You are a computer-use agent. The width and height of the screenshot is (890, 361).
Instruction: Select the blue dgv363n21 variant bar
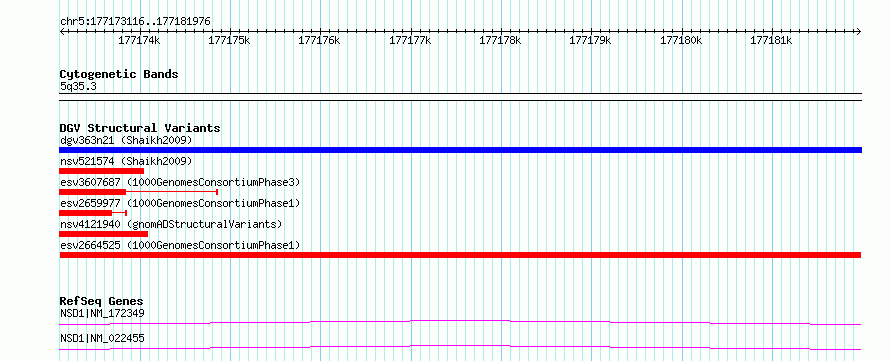point(460,150)
